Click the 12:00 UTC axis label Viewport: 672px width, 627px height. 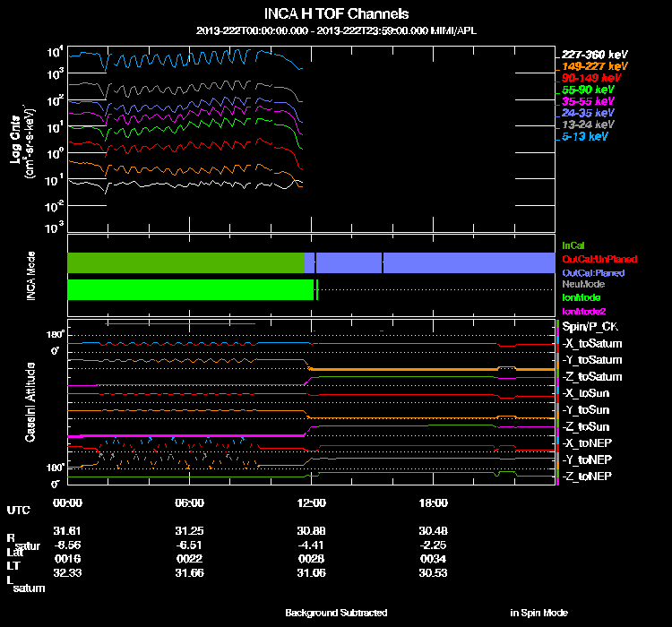pos(311,502)
